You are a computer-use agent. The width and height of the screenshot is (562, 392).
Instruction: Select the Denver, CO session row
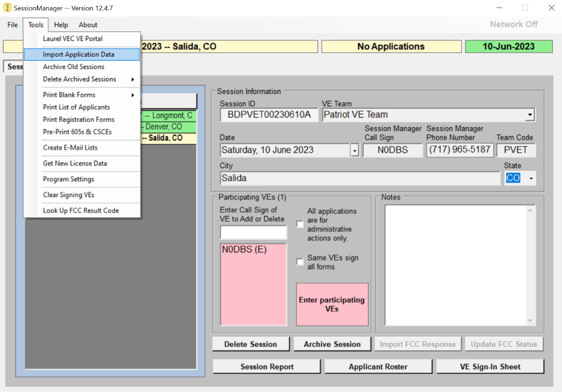coord(168,127)
